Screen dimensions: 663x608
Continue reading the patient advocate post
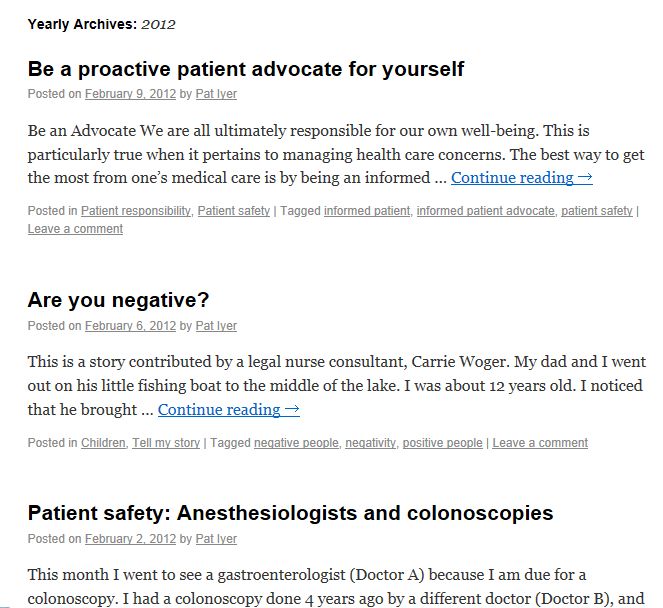tap(521, 177)
